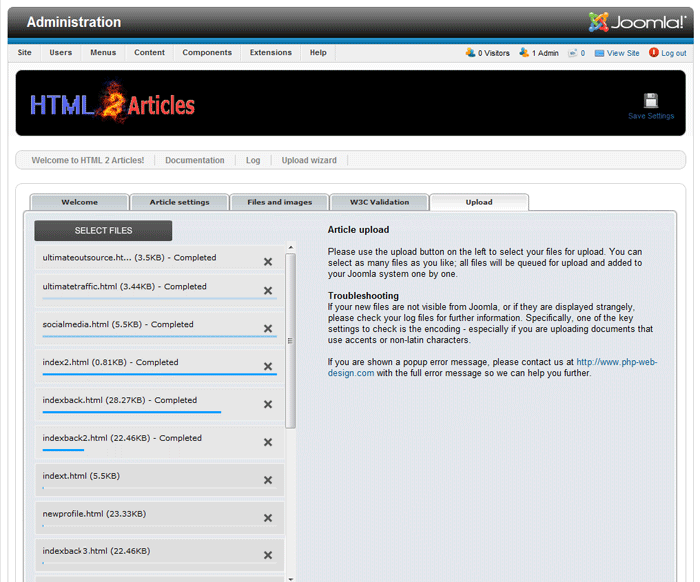The width and height of the screenshot is (700, 582).
Task: Open the Documentation submenu link
Action: (x=195, y=160)
